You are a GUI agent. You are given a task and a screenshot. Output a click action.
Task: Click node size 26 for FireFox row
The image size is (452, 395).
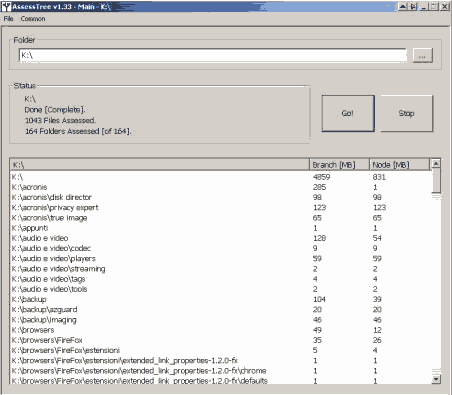(377, 340)
